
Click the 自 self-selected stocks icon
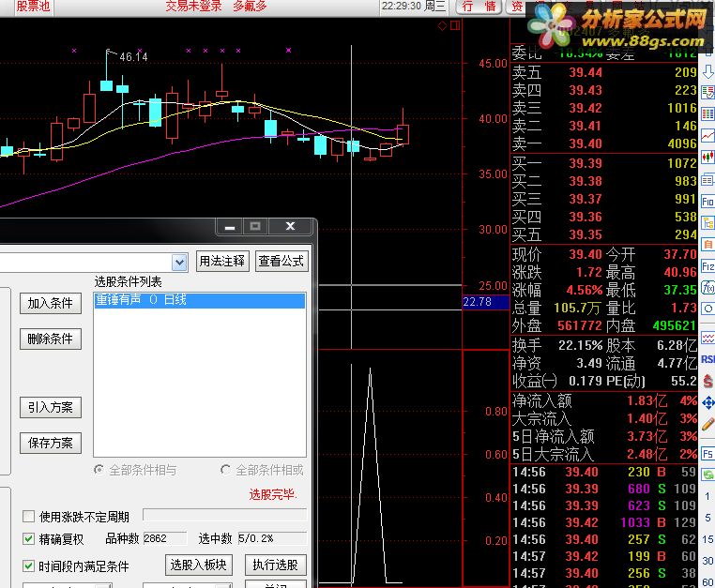[707, 245]
